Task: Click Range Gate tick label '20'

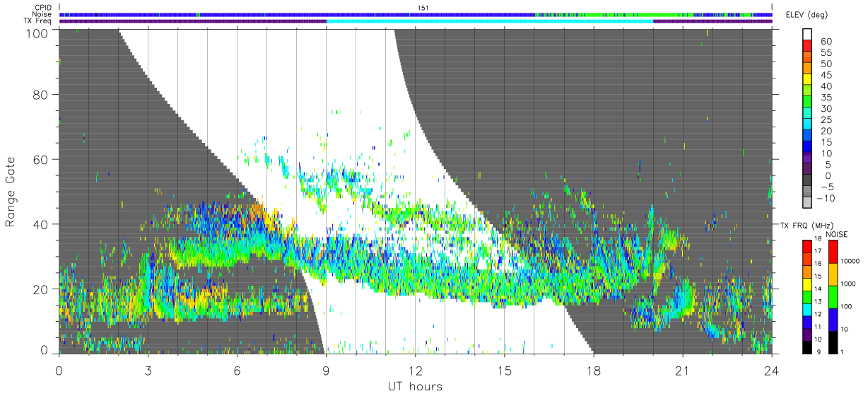Action: point(41,289)
